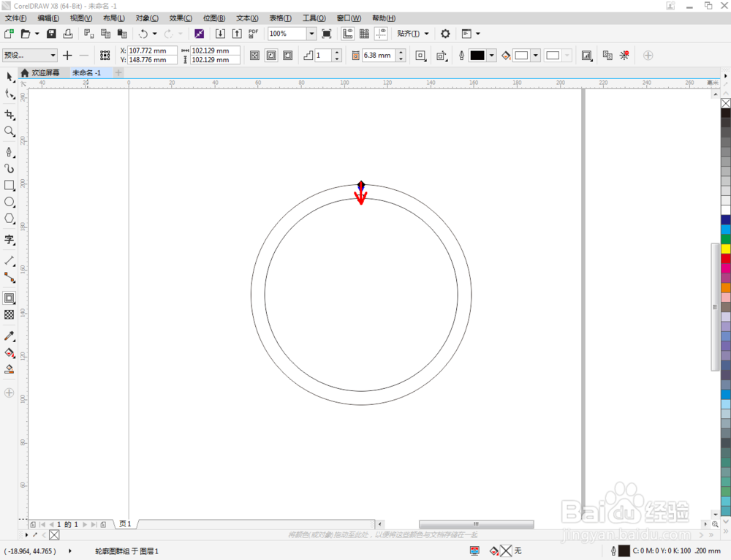The image size is (731, 560).
Task: Click the Paste icon in toolbar
Action: coord(122,34)
